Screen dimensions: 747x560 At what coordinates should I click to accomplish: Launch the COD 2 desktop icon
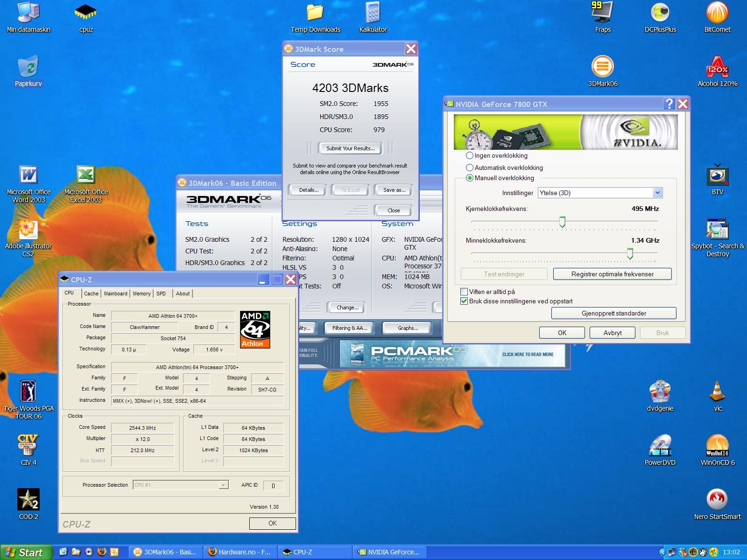(28, 504)
